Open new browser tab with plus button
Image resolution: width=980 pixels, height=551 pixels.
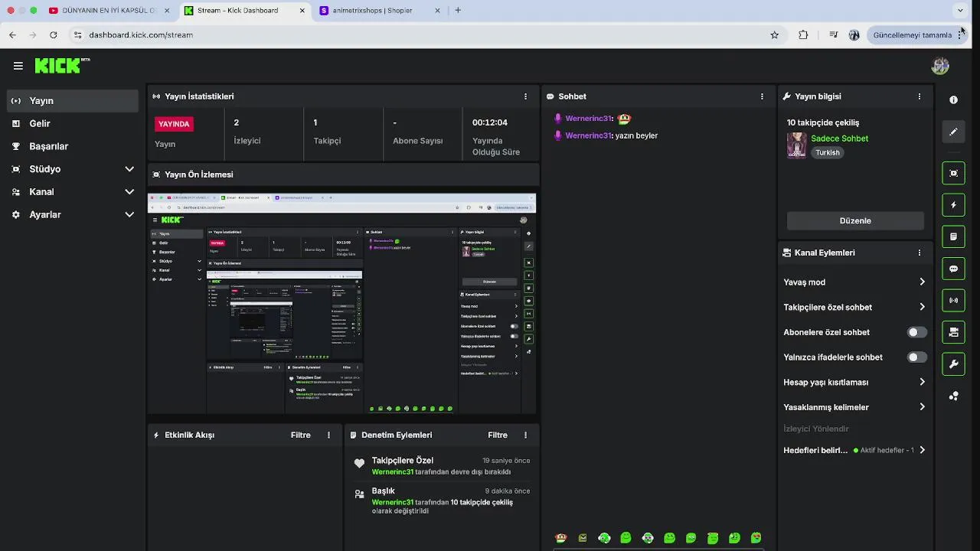pos(458,10)
